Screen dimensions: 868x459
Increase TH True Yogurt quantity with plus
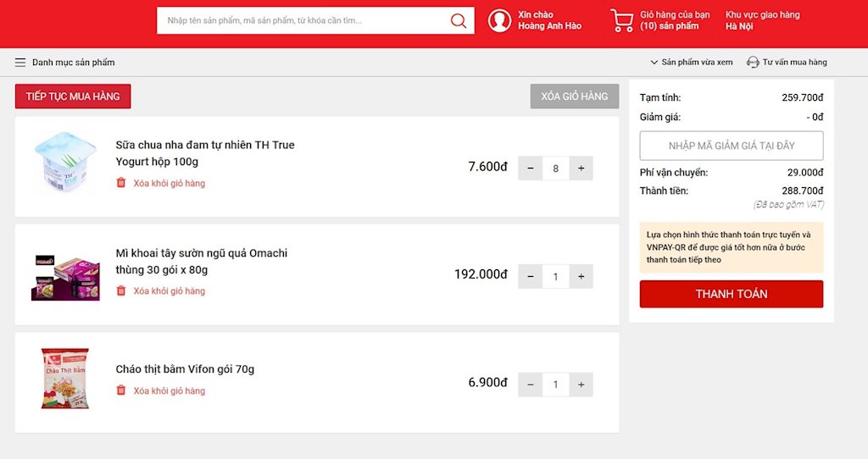point(581,169)
